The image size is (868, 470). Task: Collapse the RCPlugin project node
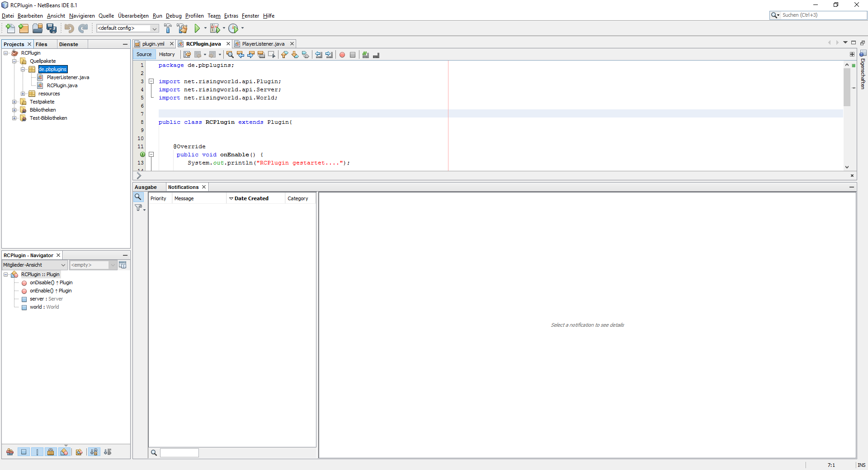pyautogui.click(x=6, y=53)
